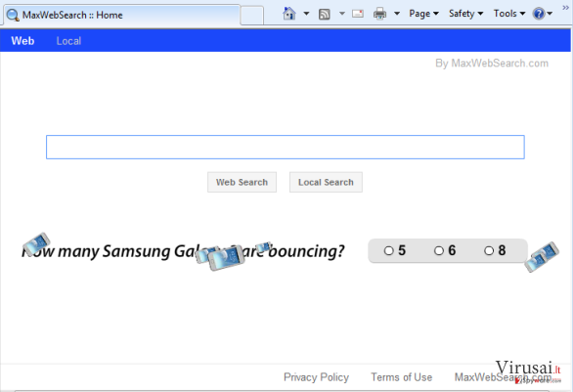This screenshot has width=573, height=392.
Task: Select radio option 5
Action: [x=389, y=250]
